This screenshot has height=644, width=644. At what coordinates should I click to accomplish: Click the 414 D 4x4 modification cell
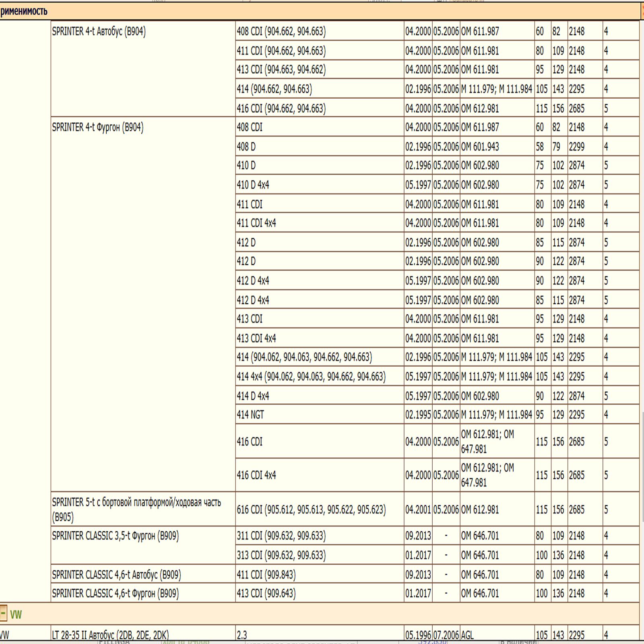pyautogui.click(x=253, y=396)
